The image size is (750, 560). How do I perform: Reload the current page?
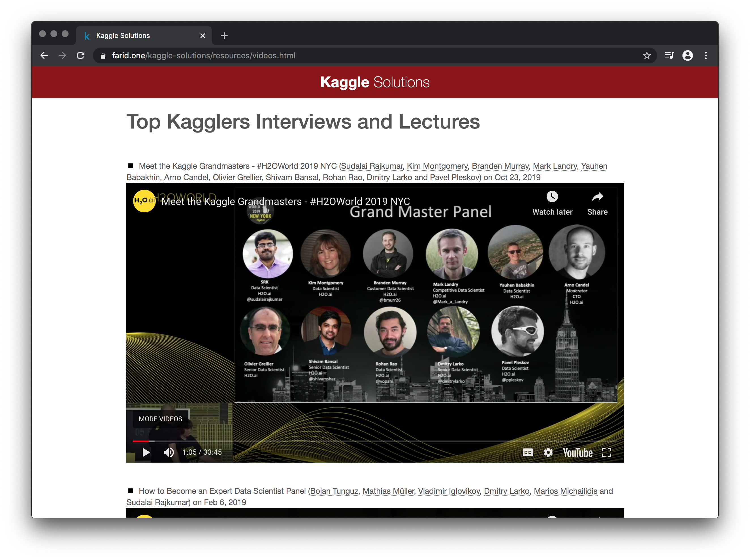coord(80,55)
